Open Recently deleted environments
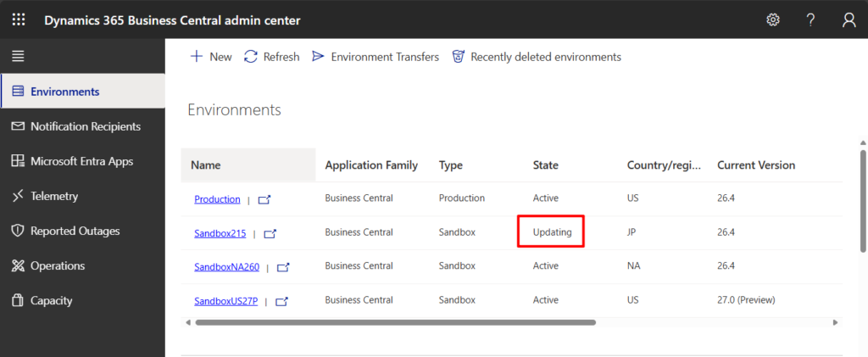Image resolution: width=868 pixels, height=357 pixels. (x=537, y=57)
